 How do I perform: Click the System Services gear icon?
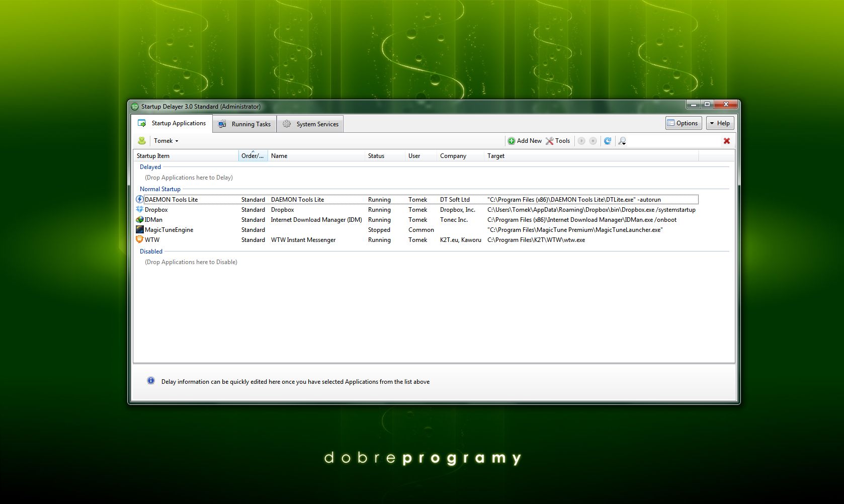click(x=287, y=124)
